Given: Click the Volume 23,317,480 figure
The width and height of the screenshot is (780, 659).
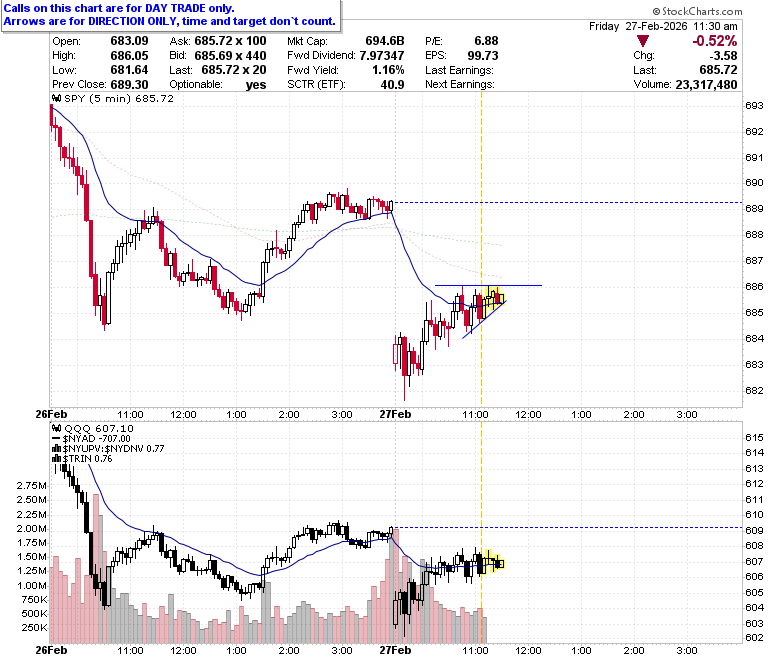Looking at the screenshot, I should click(x=706, y=85).
